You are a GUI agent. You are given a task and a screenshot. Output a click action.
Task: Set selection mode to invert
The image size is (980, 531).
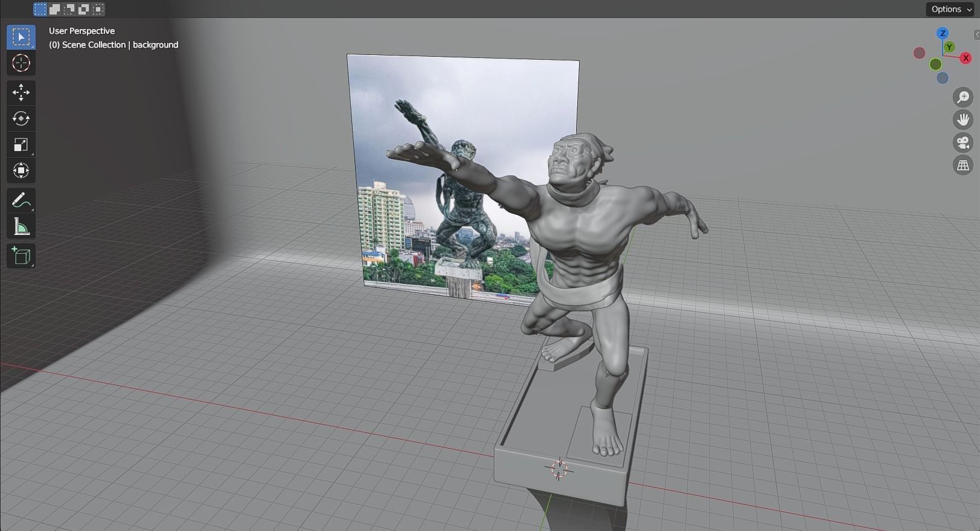point(83,9)
